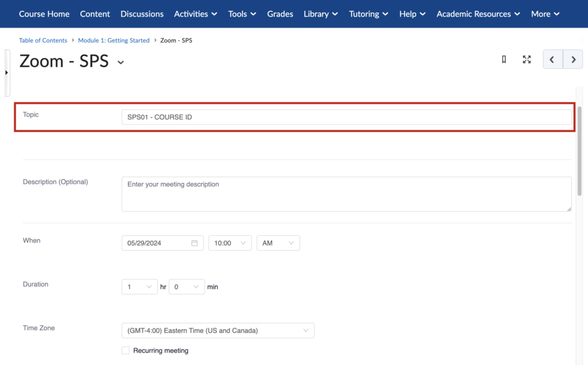Open the Grades page
Image resolution: width=588 pixels, height=374 pixels.
[x=280, y=14]
